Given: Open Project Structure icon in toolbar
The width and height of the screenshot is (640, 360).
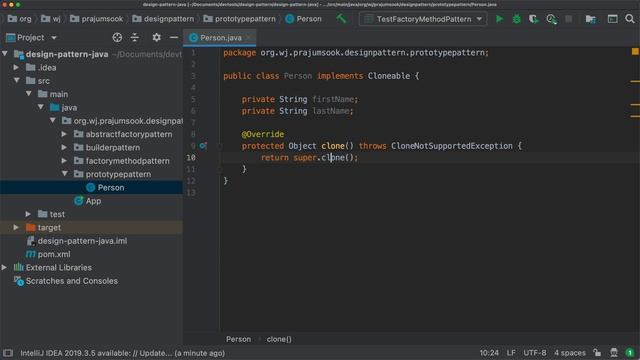Looking at the screenshot, I should tap(591, 19).
